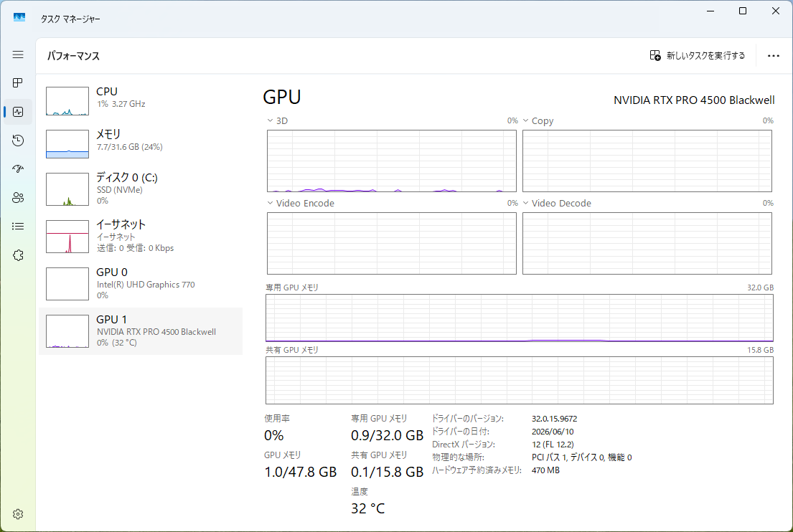This screenshot has width=793, height=532.
Task: Click the Copy engine graph
Action: pos(647,161)
